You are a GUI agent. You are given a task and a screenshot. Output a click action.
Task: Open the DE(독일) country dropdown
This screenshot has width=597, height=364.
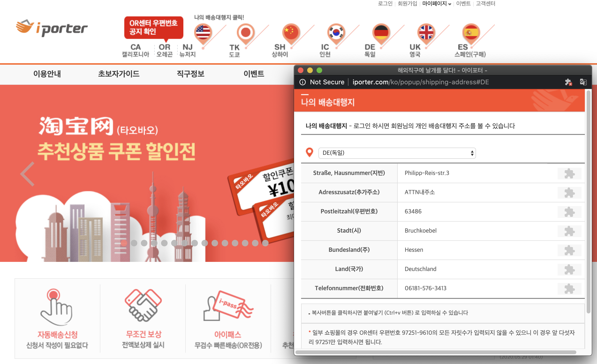pyautogui.click(x=397, y=153)
